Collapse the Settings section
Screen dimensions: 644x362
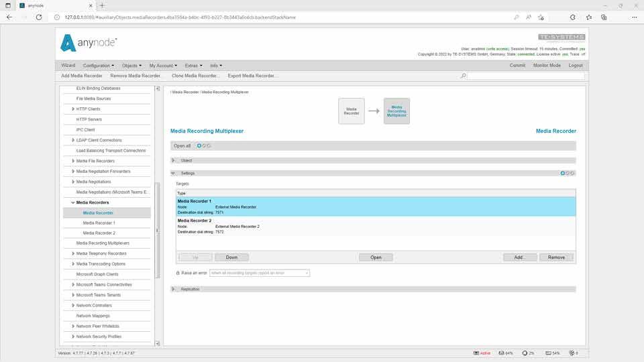[x=173, y=173]
